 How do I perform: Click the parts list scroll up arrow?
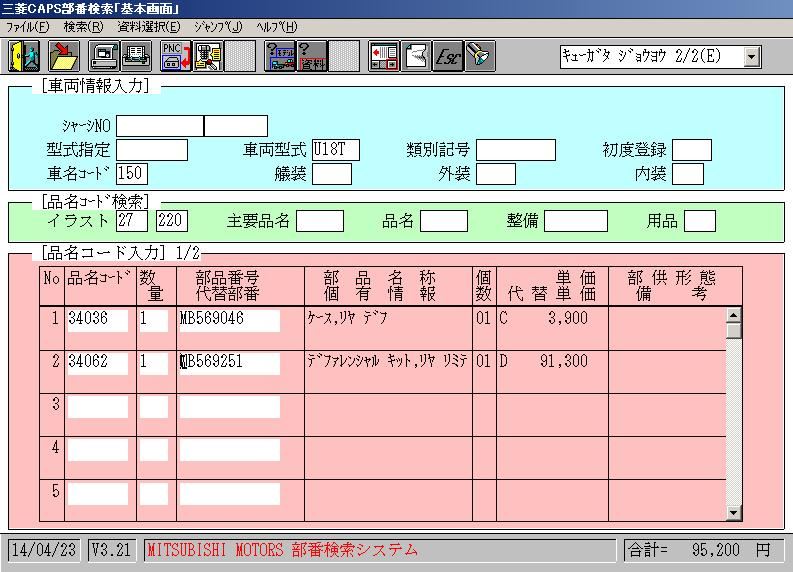[x=733, y=315]
